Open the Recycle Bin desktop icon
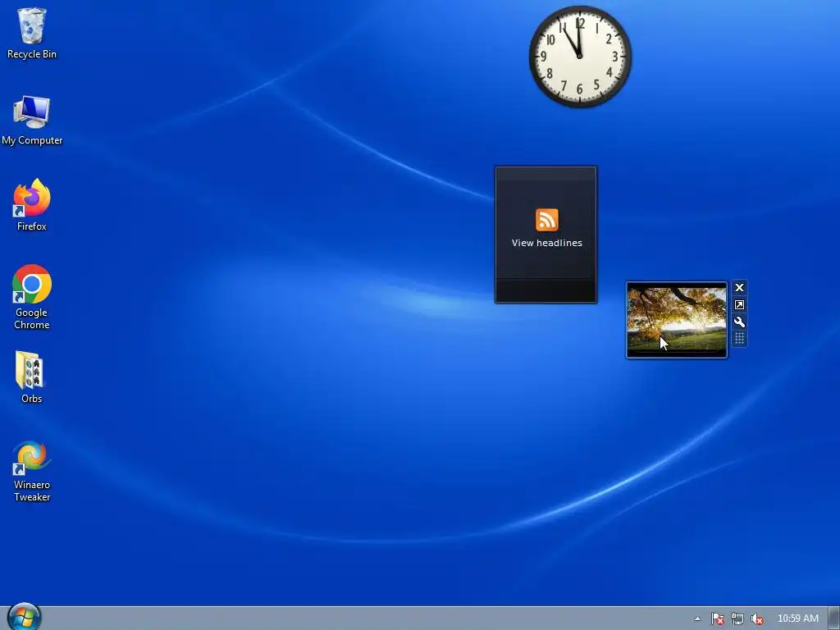The image size is (840, 630). coord(32,33)
